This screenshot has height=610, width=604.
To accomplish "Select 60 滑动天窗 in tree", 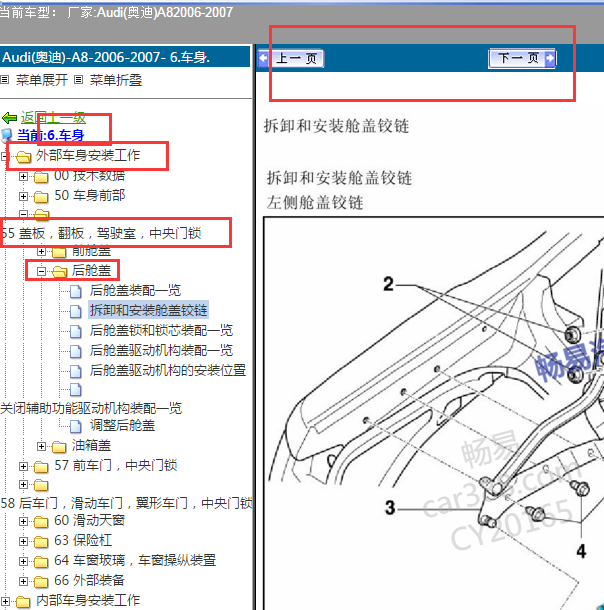I will 89,521.
